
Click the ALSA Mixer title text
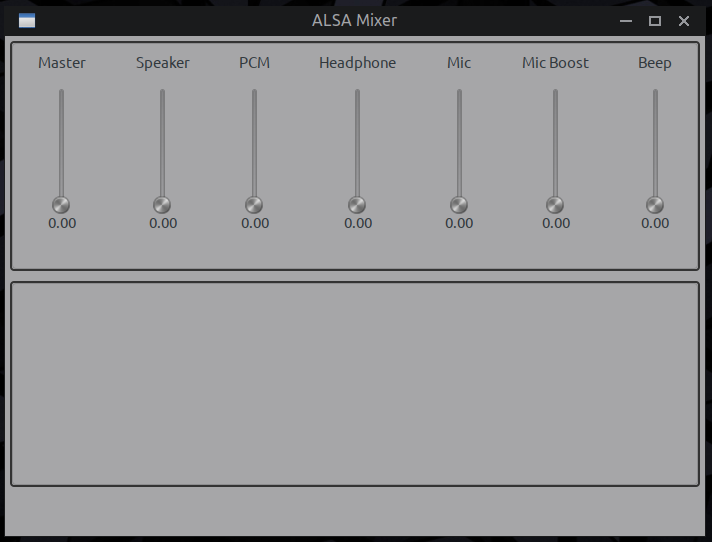(354, 20)
